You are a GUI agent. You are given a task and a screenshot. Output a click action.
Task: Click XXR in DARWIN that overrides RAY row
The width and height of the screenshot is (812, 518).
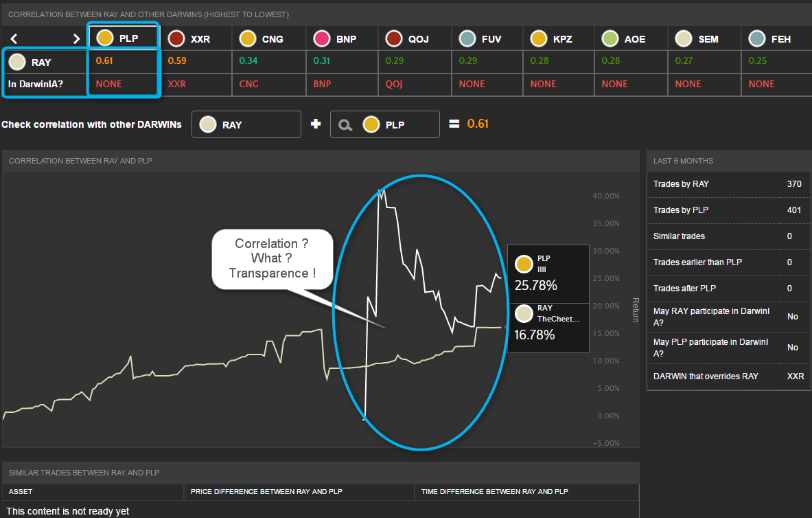tap(796, 376)
